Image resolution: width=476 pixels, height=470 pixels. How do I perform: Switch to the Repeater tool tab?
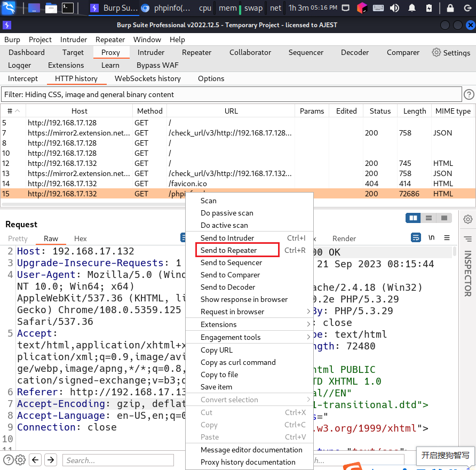coord(197,52)
